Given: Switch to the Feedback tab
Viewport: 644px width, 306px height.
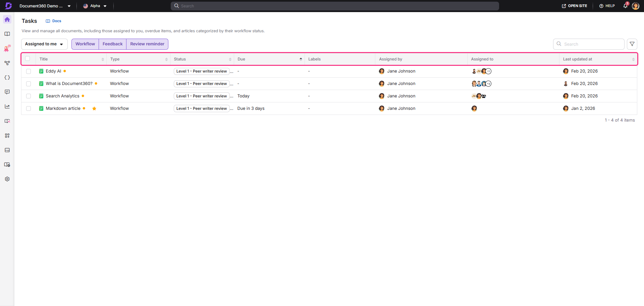Looking at the screenshot, I should pyautogui.click(x=112, y=44).
